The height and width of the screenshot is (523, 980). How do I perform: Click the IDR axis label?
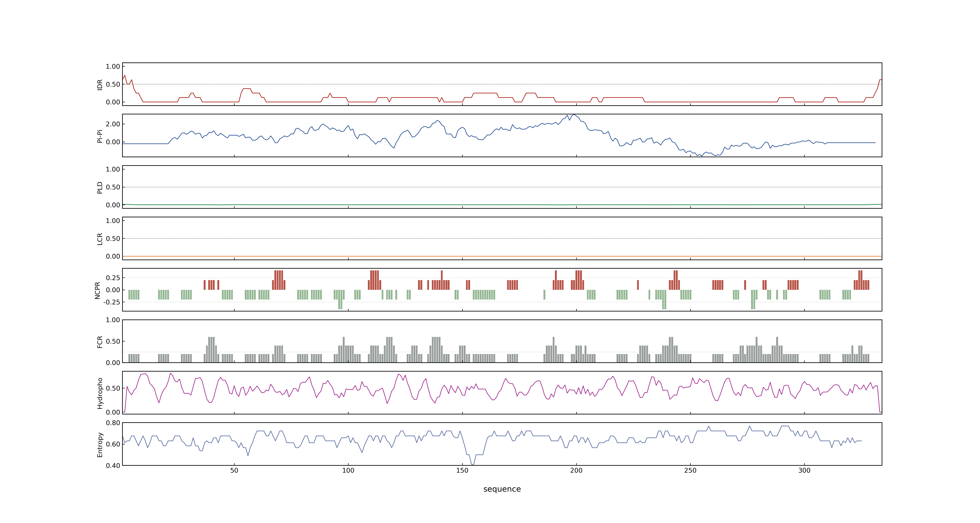pos(100,85)
